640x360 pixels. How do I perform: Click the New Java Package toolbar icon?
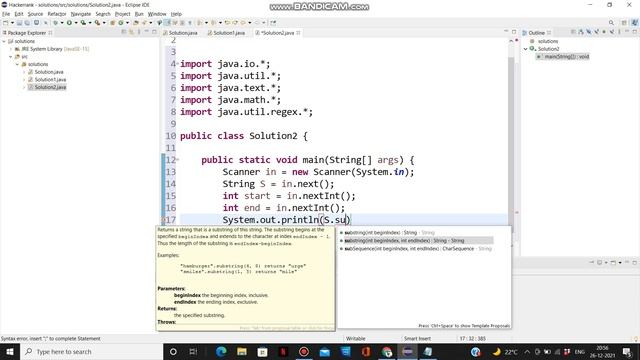coord(112,23)
